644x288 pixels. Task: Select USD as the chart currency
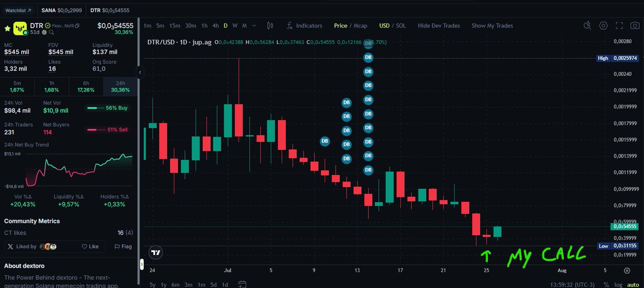(x=384, y=25)
